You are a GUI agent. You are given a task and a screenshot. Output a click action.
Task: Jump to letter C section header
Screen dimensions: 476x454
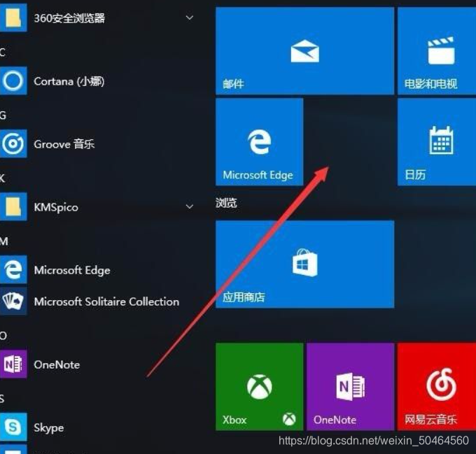(3, 52)
